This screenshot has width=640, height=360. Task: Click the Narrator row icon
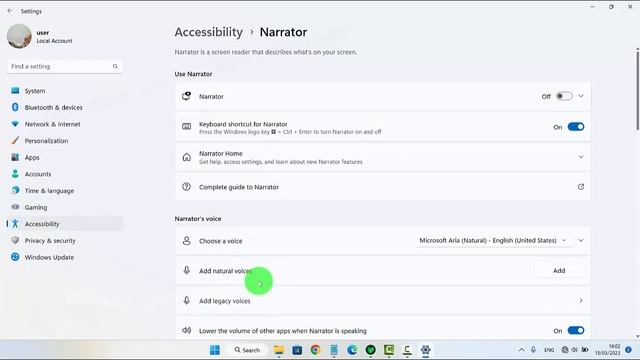(187, 96)
